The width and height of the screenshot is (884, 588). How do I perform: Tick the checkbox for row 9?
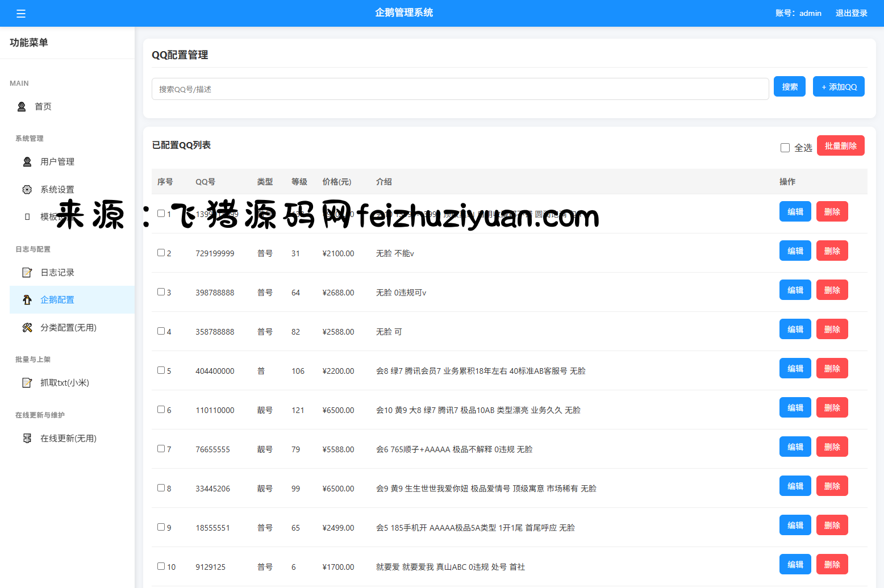click(x=161, y=527)
